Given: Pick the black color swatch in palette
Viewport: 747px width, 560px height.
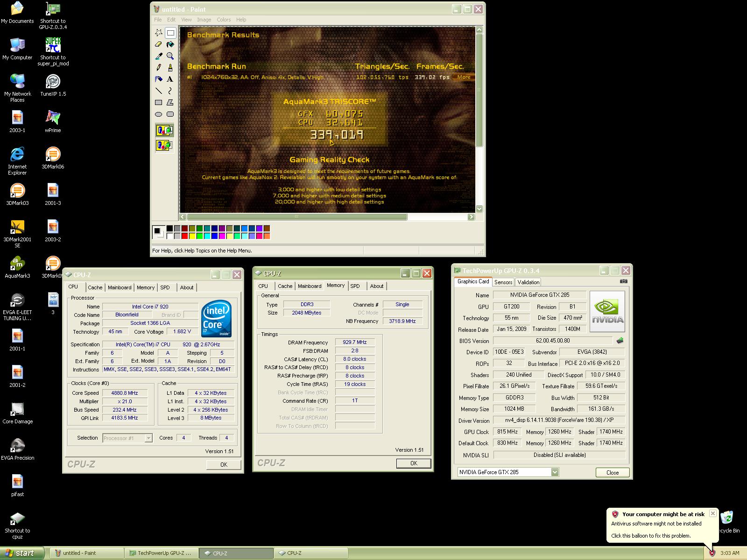Looking at the screenshot, I should point(170,229).
